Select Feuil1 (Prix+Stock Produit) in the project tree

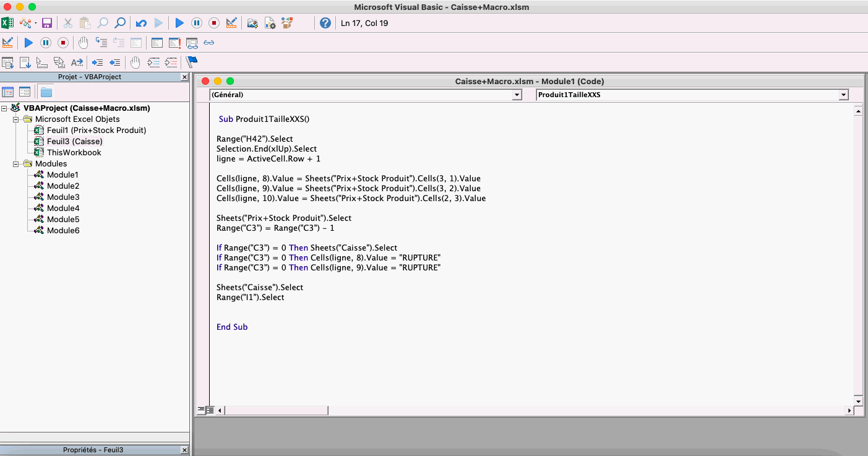pyautogui.click(x=97, y=131)
